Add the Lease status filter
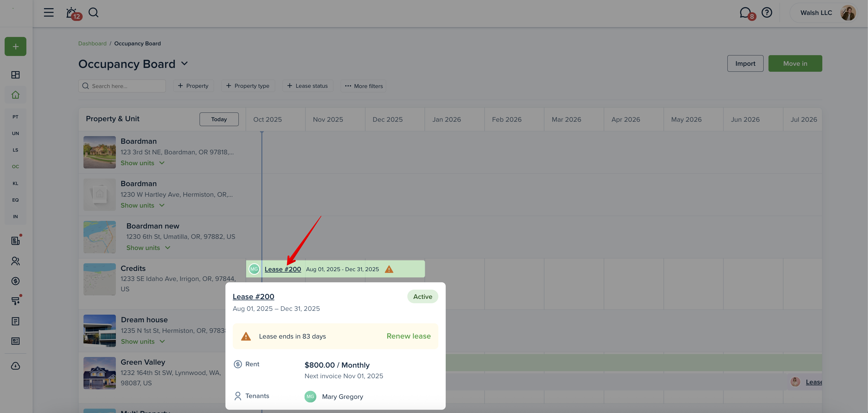This screenshot has width=868, height=413. (308, 86)
